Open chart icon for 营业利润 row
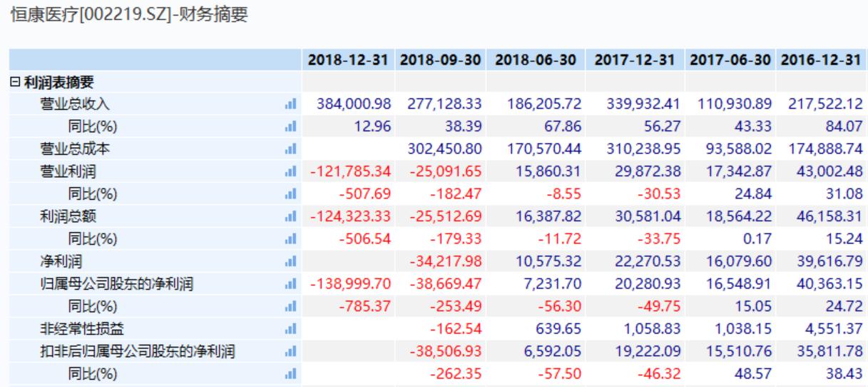This screenshot has width=868, height=387. point(290,173)
